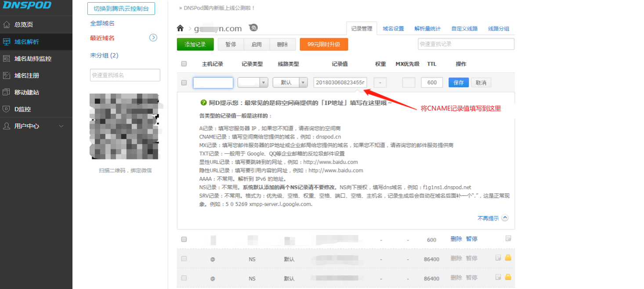Image resolution: width=644 pixels, height=289 pixels.
Task: Open the 自定义线路 tab
Action: click(464, 29)
